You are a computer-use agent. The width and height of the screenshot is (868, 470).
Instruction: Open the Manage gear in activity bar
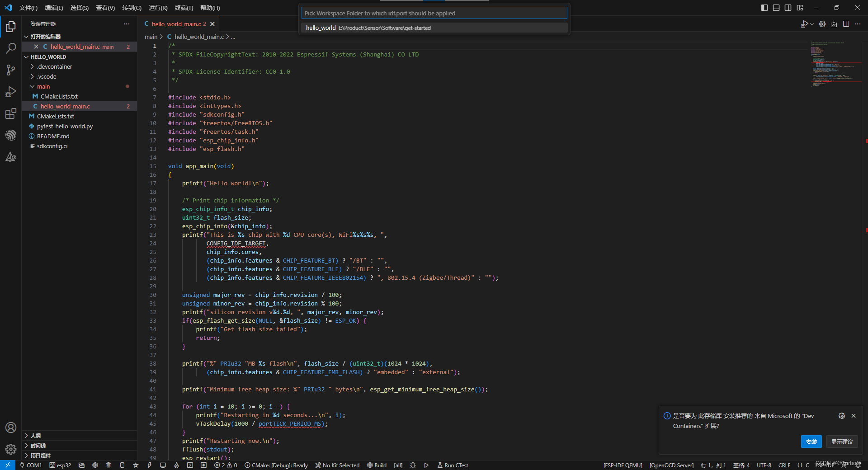tap(11, 449)
